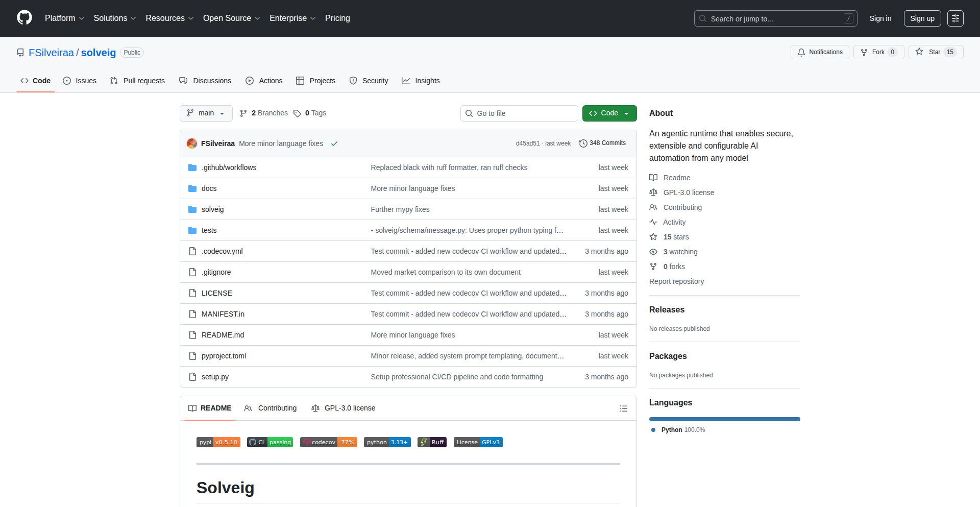Open the Open Source menu dropdown
The width and height of the screenshot is (980, 507).
tap(231, 18)
